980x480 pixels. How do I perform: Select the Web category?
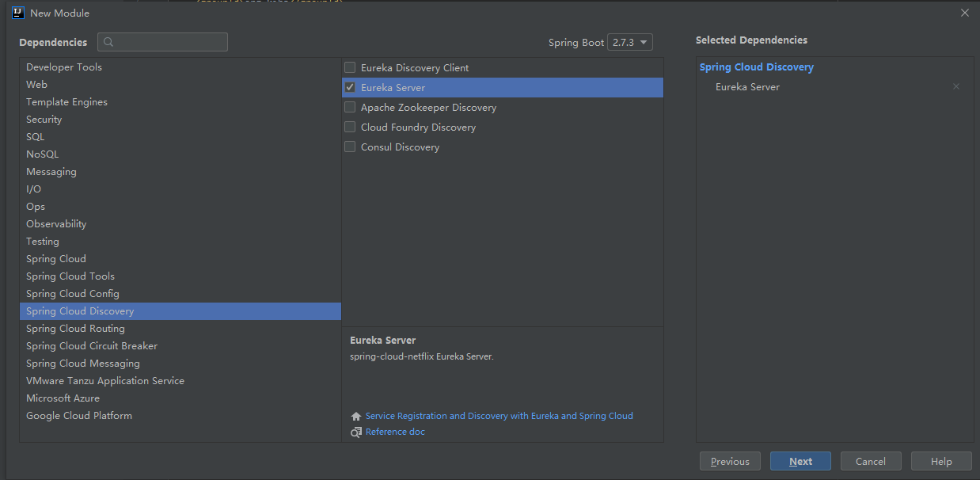click(x=180, y=85)
